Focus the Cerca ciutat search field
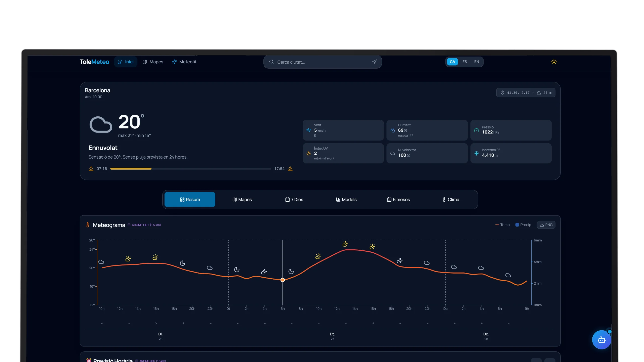The height and width of the screenshot is (362, 644). [x=323, y=62]
